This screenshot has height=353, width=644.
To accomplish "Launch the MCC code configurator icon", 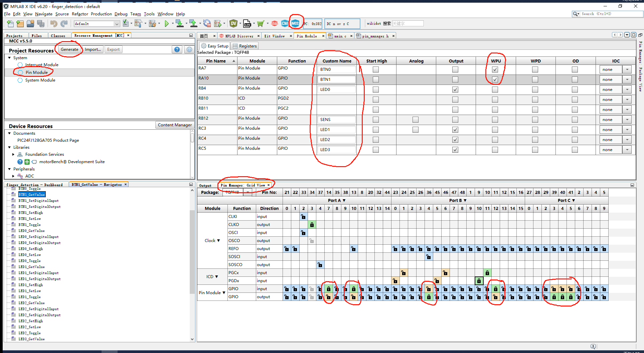I will coord(295,23).
